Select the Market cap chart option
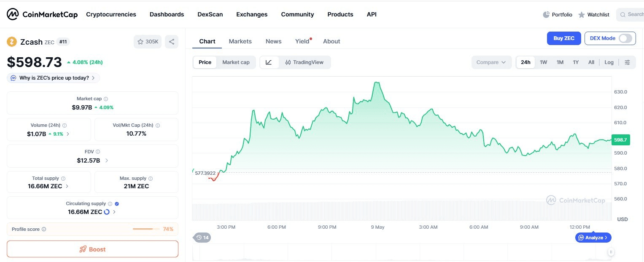The width and height of the screenshot is (644, 262). 236,62
